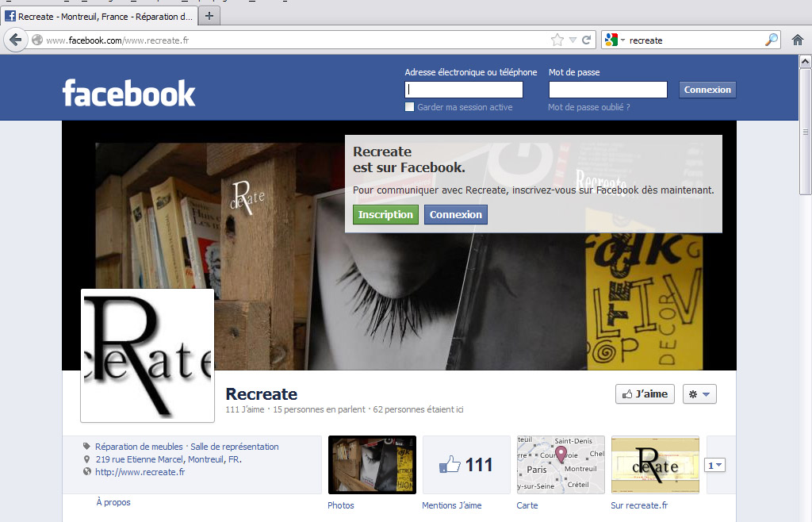This screenshot has width=812, height=522.
Task: Click the site identity icon in address bar
Action: (x=37, y=40)
